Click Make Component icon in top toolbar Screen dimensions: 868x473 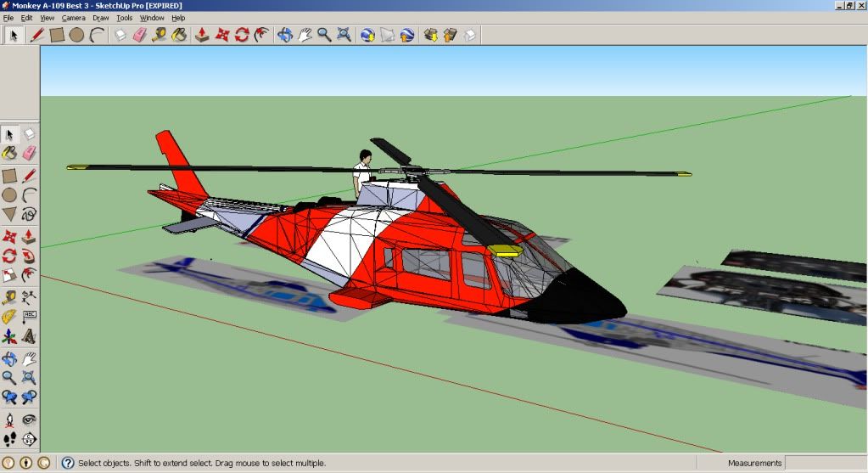[x=120, y=35]
